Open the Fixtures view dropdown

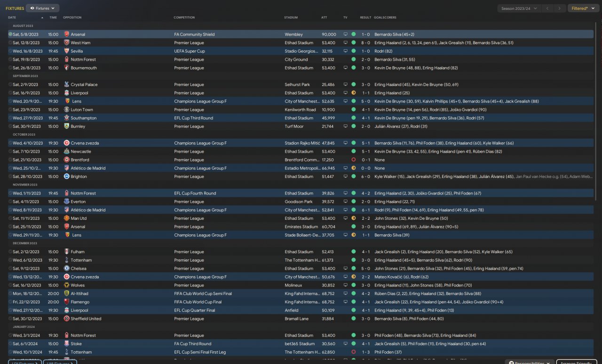43,8
